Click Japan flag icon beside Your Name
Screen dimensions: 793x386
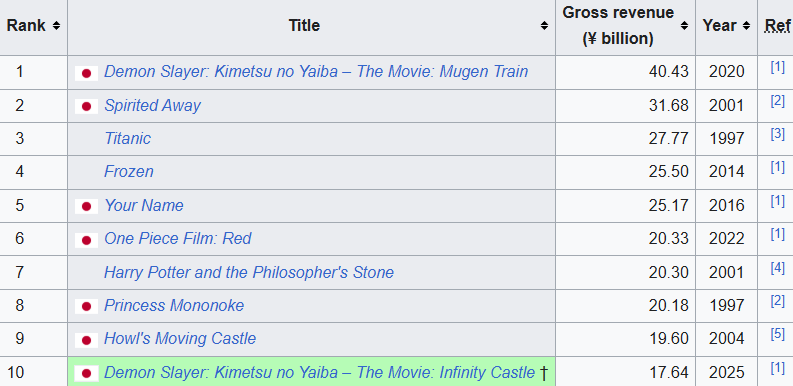(x=86, y=206)
